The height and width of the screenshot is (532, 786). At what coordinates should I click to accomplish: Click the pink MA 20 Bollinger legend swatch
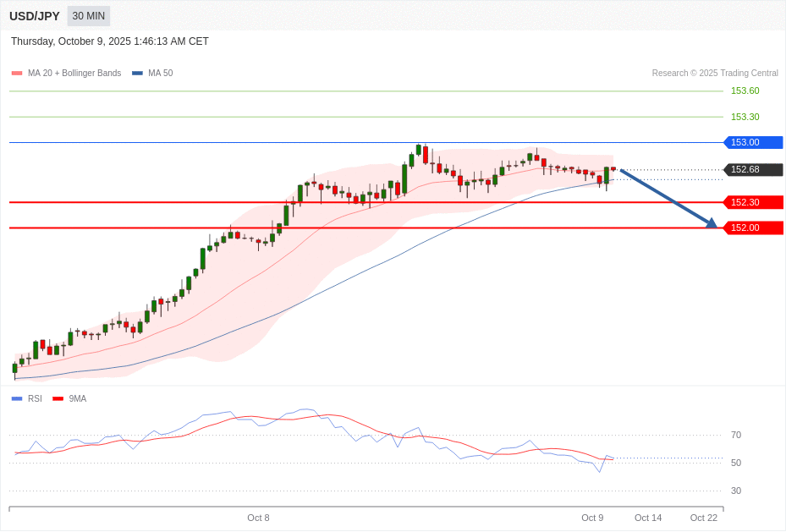[17, 74]
